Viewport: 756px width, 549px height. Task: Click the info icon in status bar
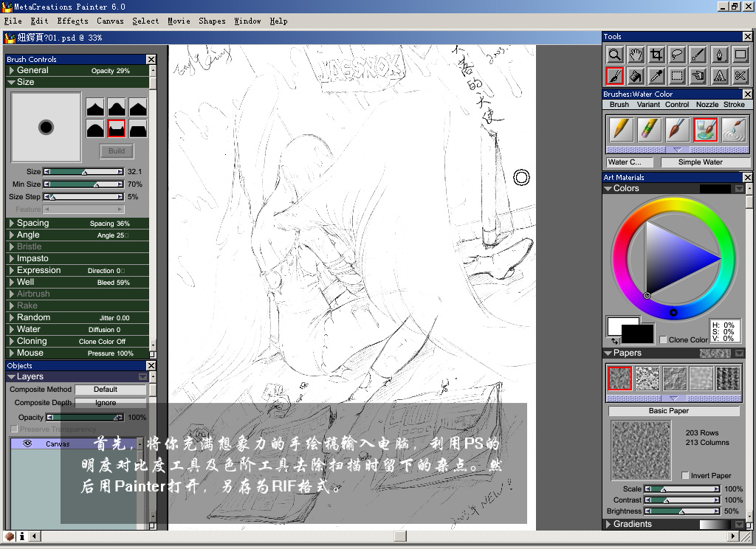21,536
